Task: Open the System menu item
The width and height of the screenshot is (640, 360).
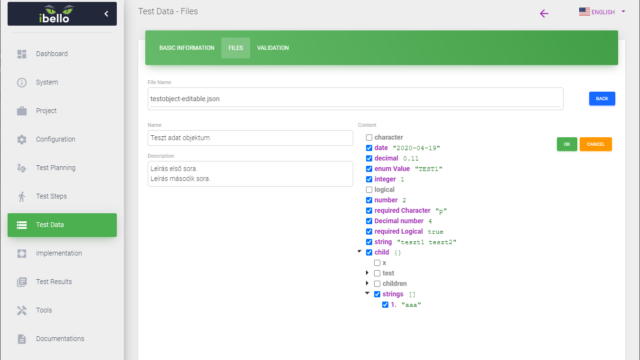Action: point(62,82)
